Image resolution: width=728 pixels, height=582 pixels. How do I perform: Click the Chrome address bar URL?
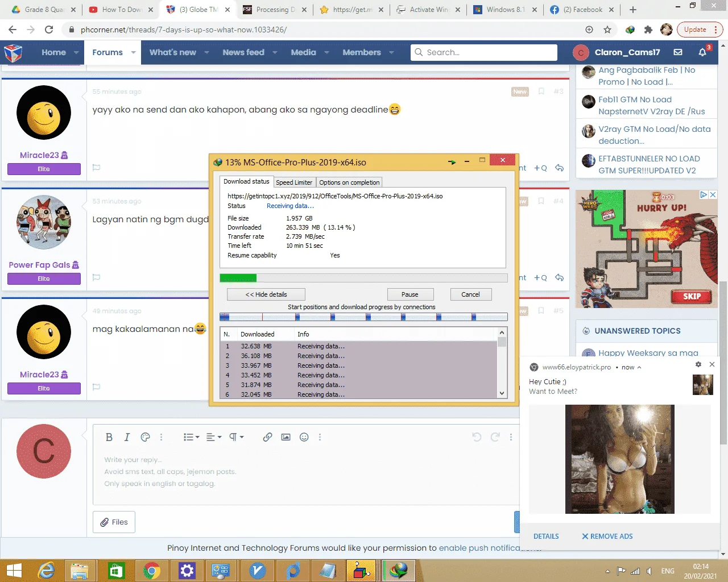pyautogui.click(x=183, y=30)
